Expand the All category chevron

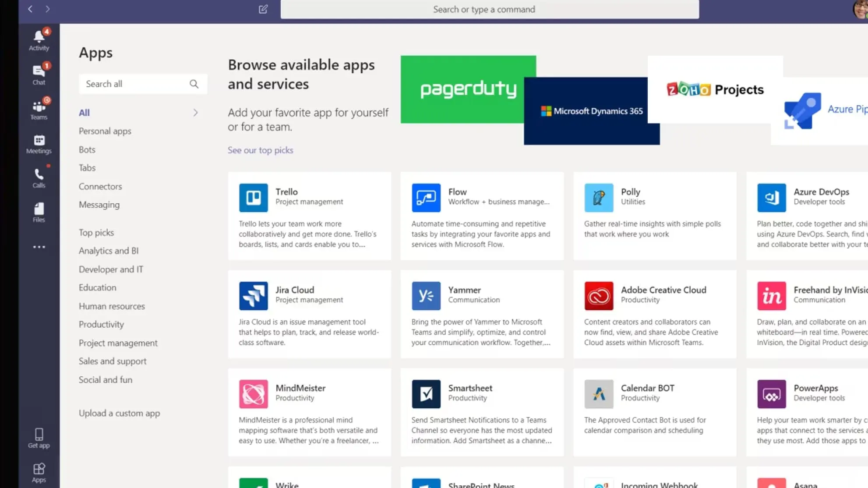coord(195,113)
